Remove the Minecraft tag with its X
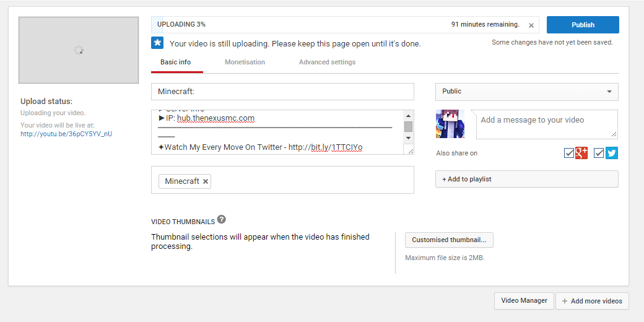The width and height of the screenshot is (644, 322). point(206,181)
